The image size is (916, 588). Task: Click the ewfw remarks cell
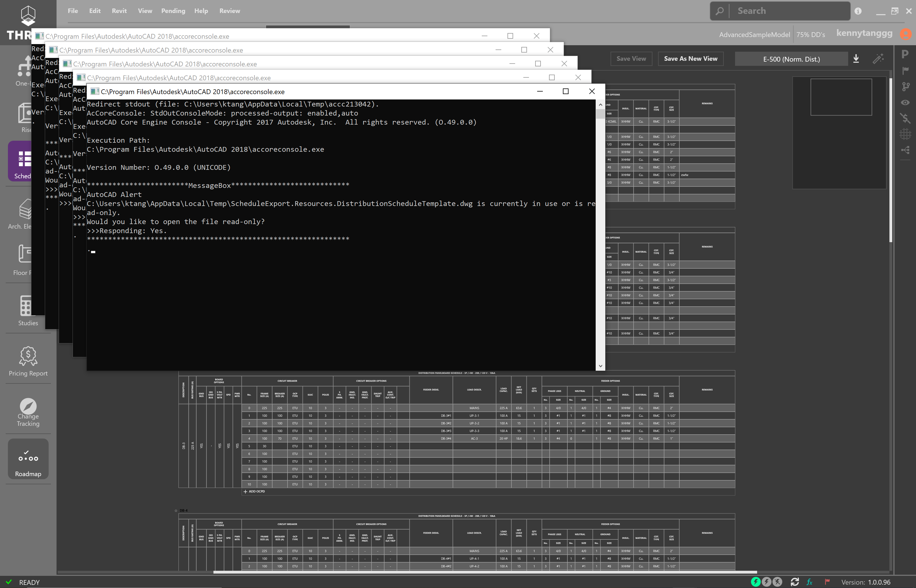707,175
